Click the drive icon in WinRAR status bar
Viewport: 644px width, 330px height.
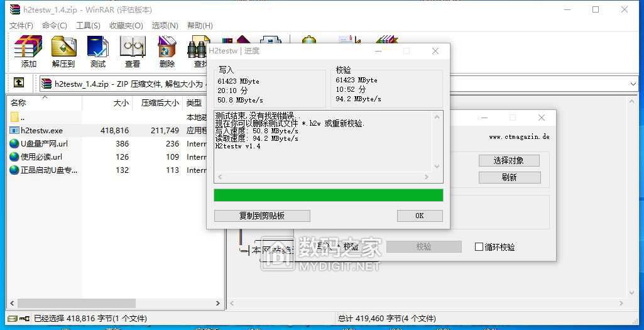13,319
